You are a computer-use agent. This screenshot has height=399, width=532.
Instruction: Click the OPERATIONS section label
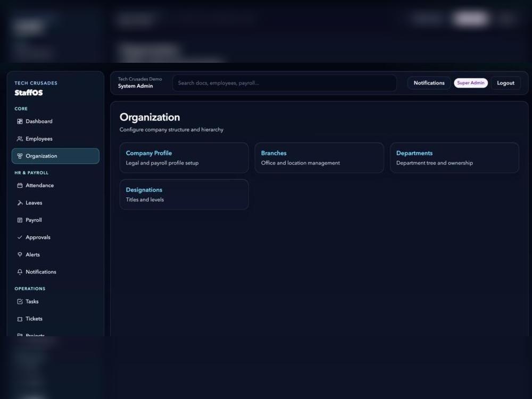pos(30,289)
